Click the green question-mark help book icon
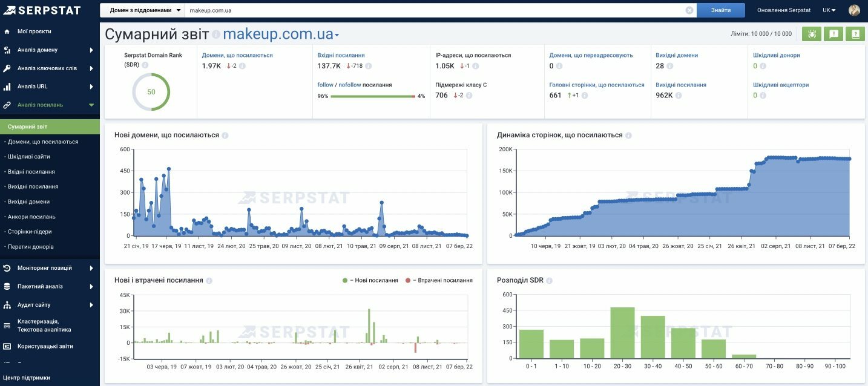The height and width of the screenshot is (386, 868). pyautogui.click(x=855, y=34)
